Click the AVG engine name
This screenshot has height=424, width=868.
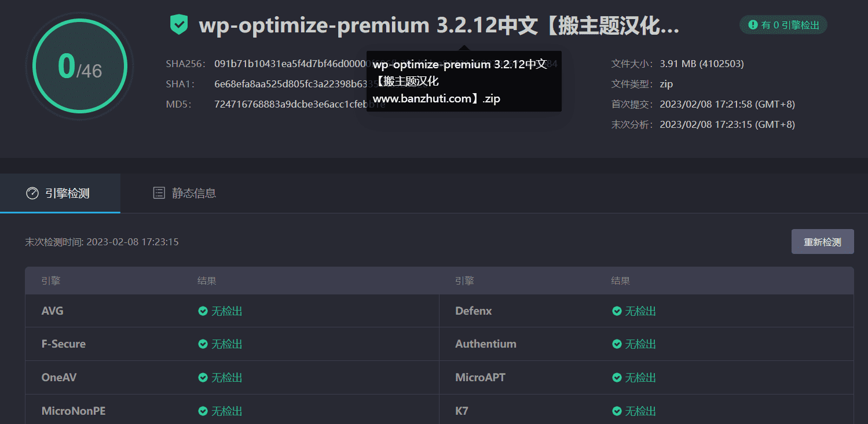[53, 311]
